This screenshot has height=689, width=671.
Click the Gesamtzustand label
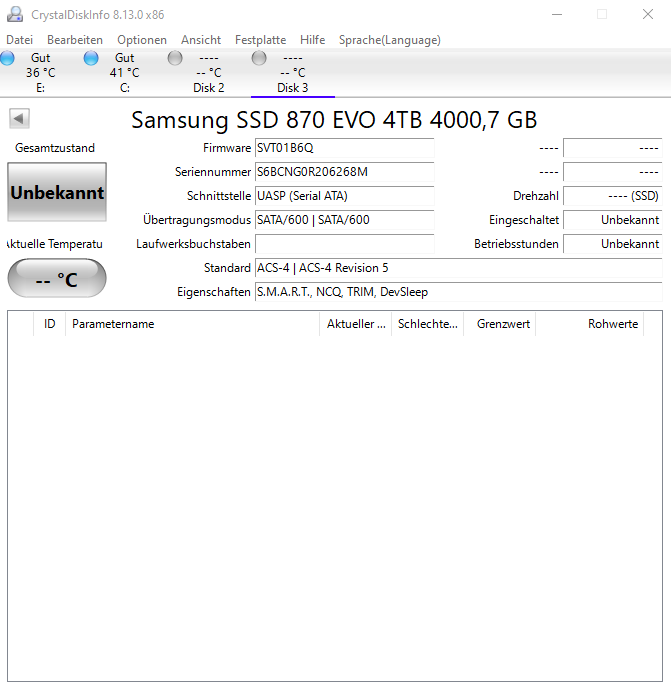pyautogui.click(x=55, y=148)
